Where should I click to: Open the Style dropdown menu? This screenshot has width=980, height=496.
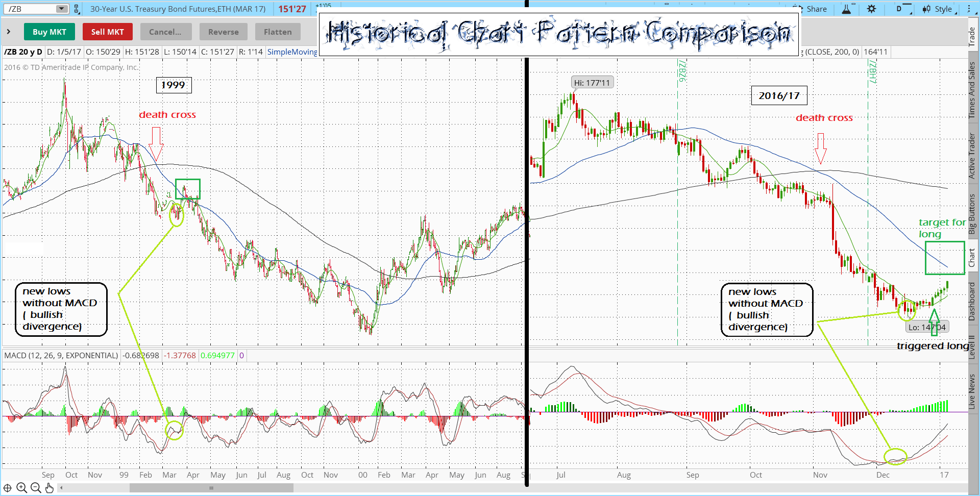click(939, 9)
